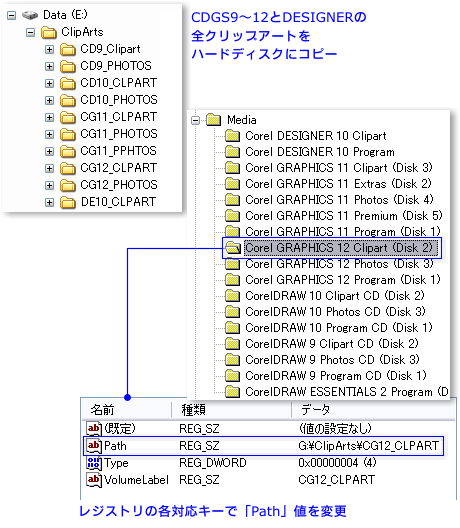Expand the CD10_CLPART folder

(x=50, y=84)
